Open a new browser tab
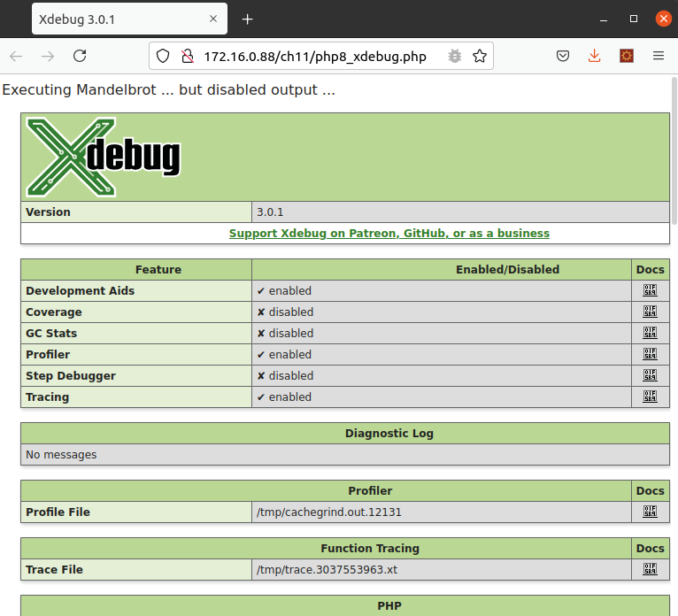This screenshot has height=616, width=678. (247, 19)
